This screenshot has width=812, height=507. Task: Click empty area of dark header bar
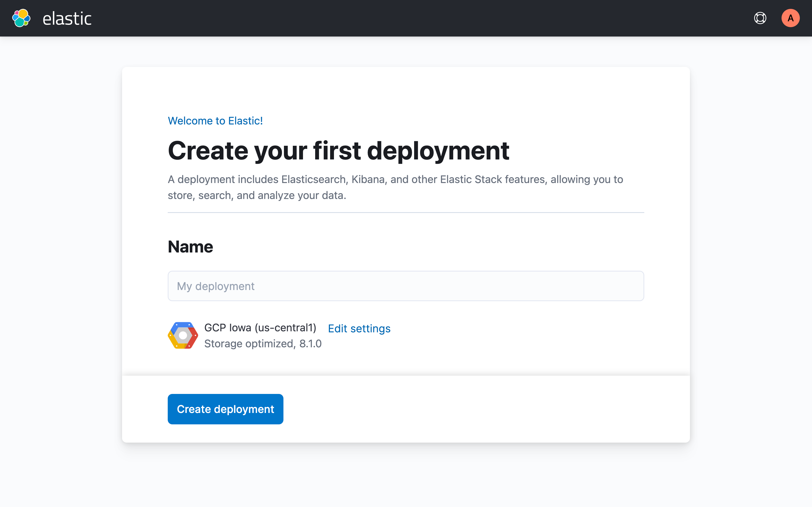point(403,18)
